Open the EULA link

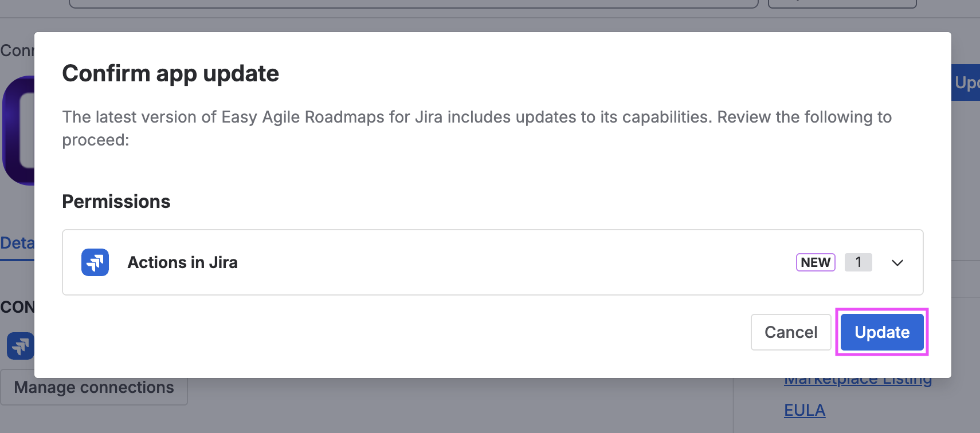(804, 410)
